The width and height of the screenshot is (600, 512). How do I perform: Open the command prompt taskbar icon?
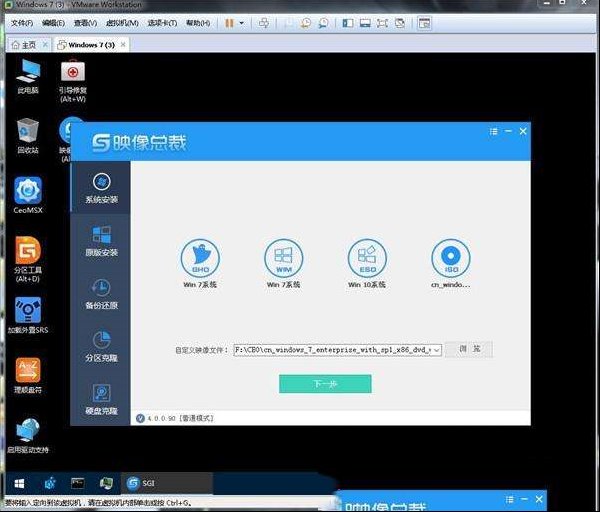click(x=78, y=483)
